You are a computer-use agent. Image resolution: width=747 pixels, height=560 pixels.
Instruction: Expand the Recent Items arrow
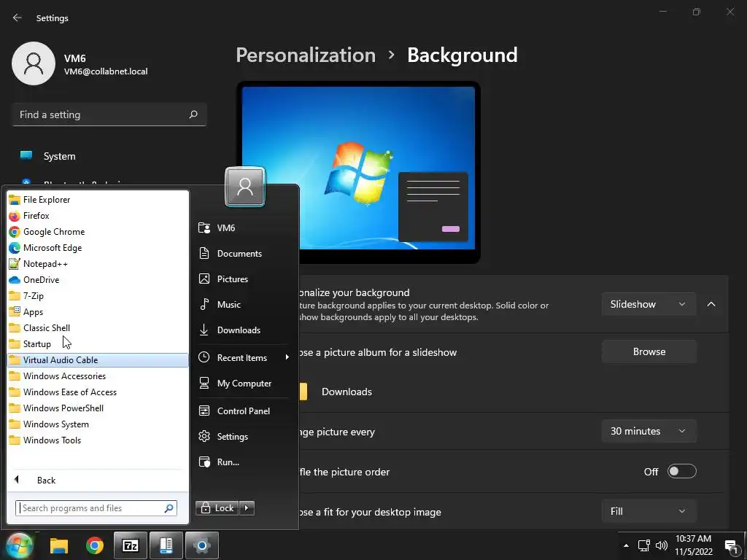pyautogui.click(x=287, y=357)
